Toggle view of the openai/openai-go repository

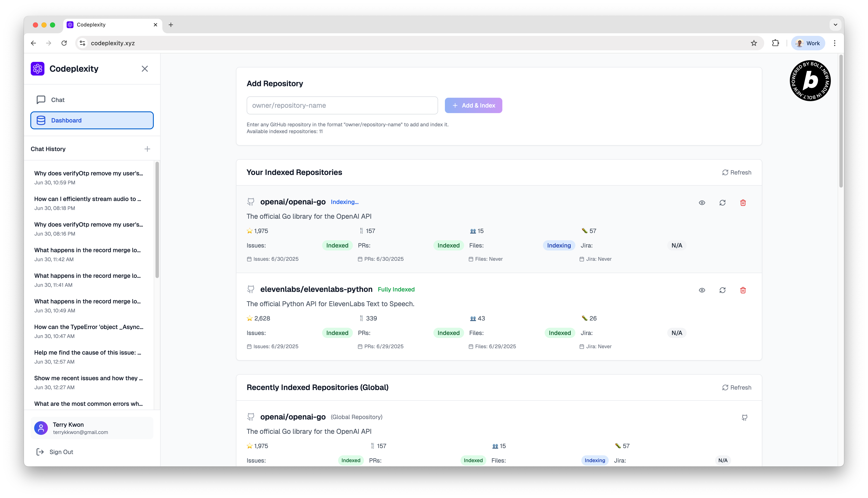702,203
